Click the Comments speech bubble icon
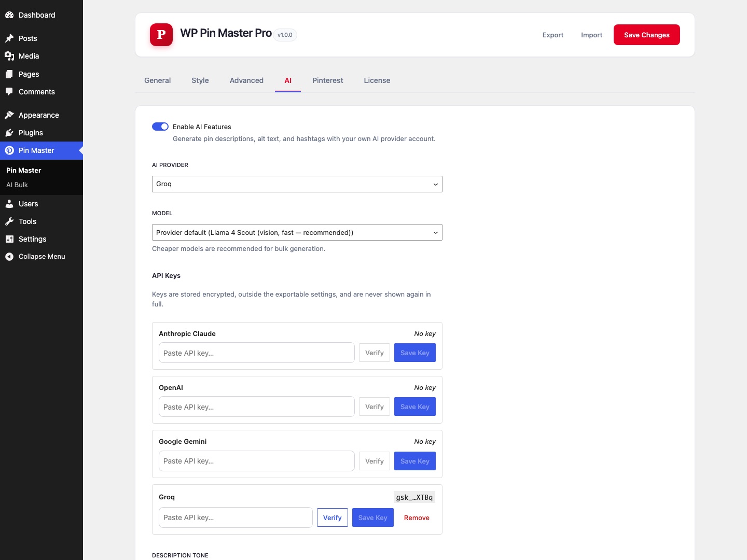747x560 pixels. coord(9,92)
